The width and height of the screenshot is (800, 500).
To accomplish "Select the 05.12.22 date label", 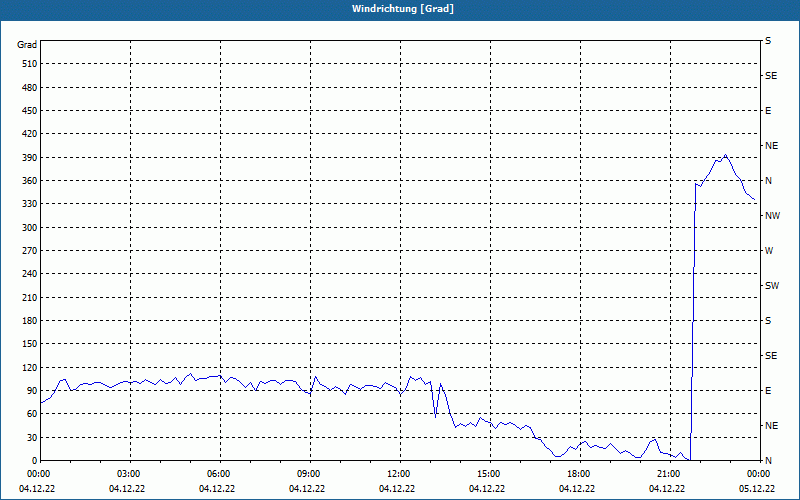I will coord(757,489).
